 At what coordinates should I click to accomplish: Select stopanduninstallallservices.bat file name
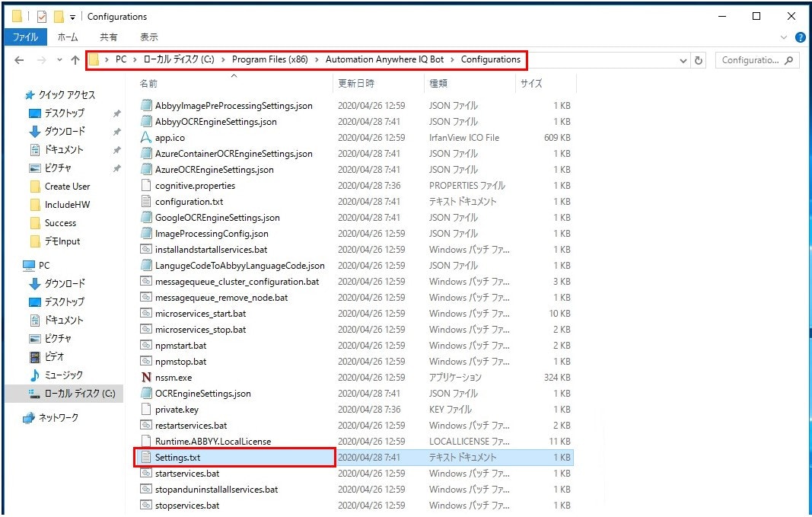pyautogui.click(x=216, y=490)
